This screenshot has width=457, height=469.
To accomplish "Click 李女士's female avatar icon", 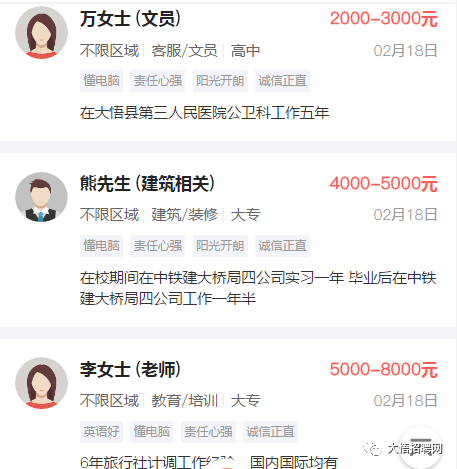I will (x=41, y=383).
